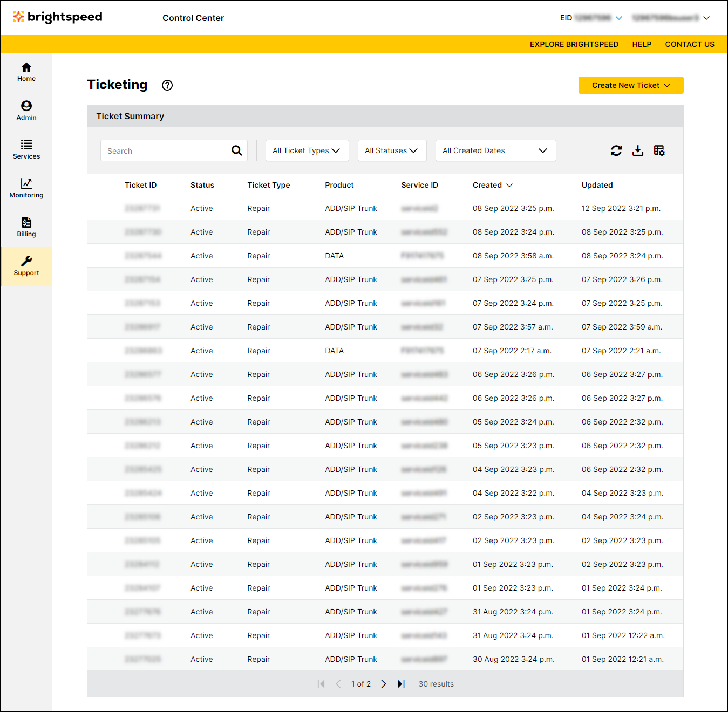Open the Services section
The height and width of the screenshot is (712, 728).
pos(26,150)
